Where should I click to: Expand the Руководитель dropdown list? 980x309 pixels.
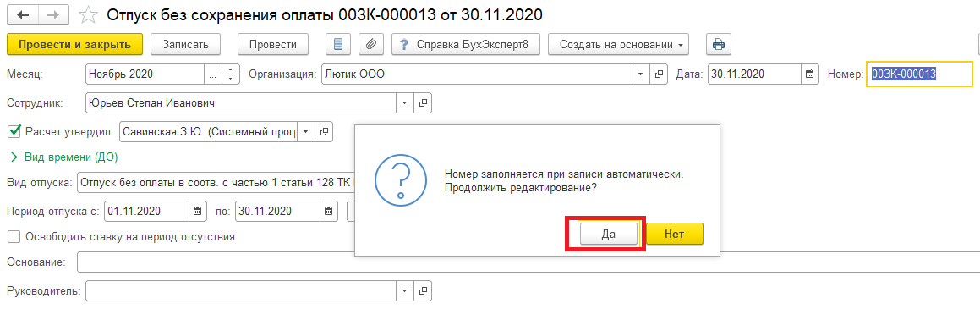[404, 291]
